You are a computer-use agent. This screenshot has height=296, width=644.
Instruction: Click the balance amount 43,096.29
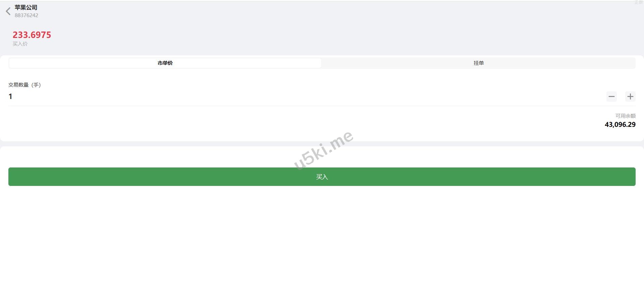click(x=620, y=125)
